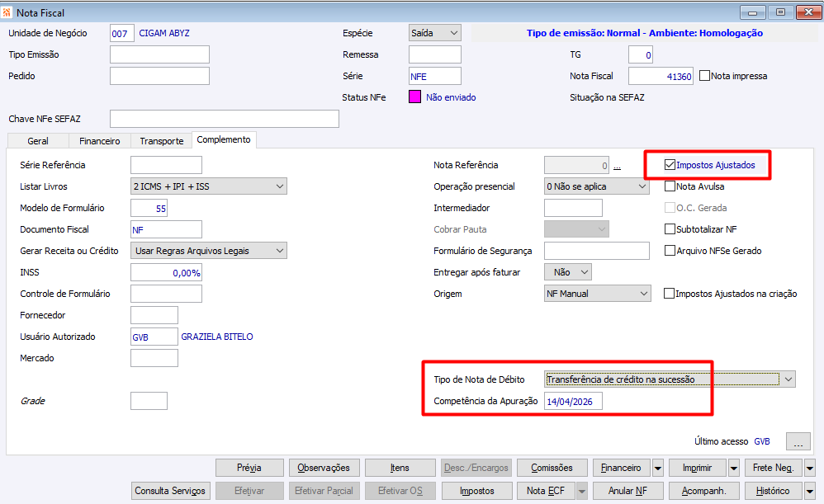Click Modelo de Formulário field 55

(149, 208)
